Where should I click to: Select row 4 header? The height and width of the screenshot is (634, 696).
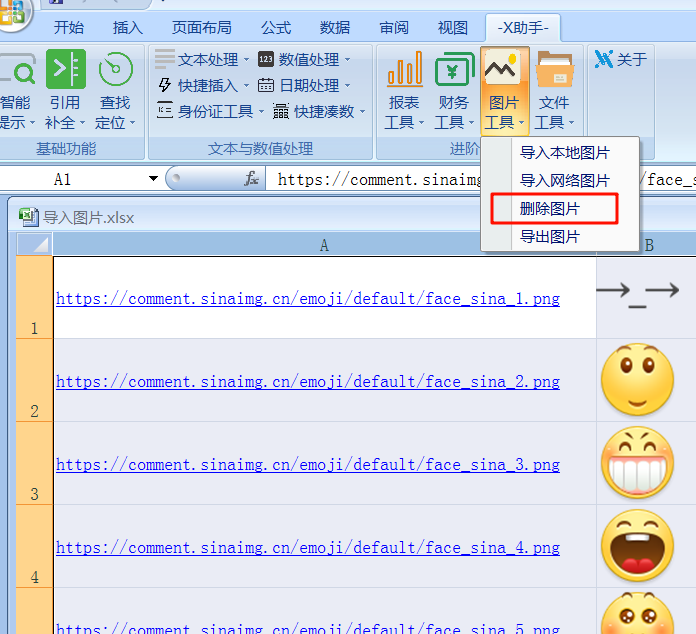[x=35, y=546]
